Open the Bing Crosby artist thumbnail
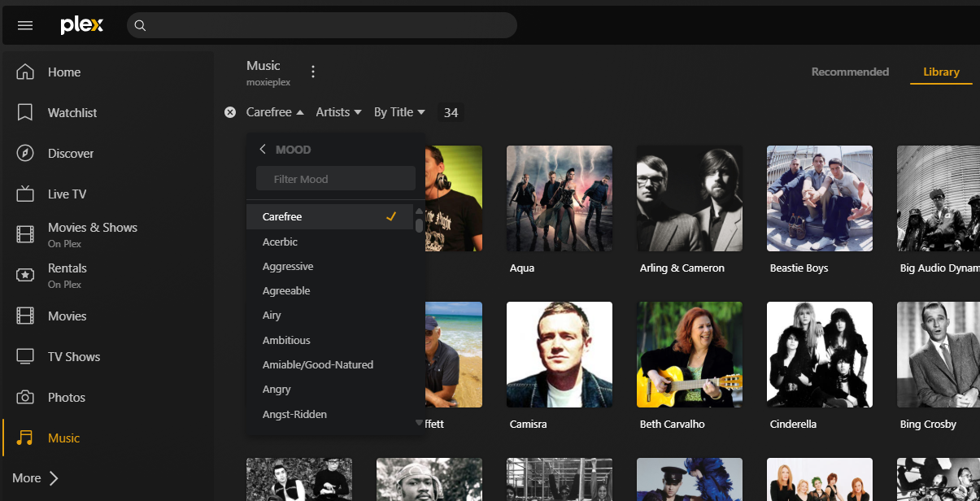The width and height of the screenshot is (980, 501). tap(939, 355)
